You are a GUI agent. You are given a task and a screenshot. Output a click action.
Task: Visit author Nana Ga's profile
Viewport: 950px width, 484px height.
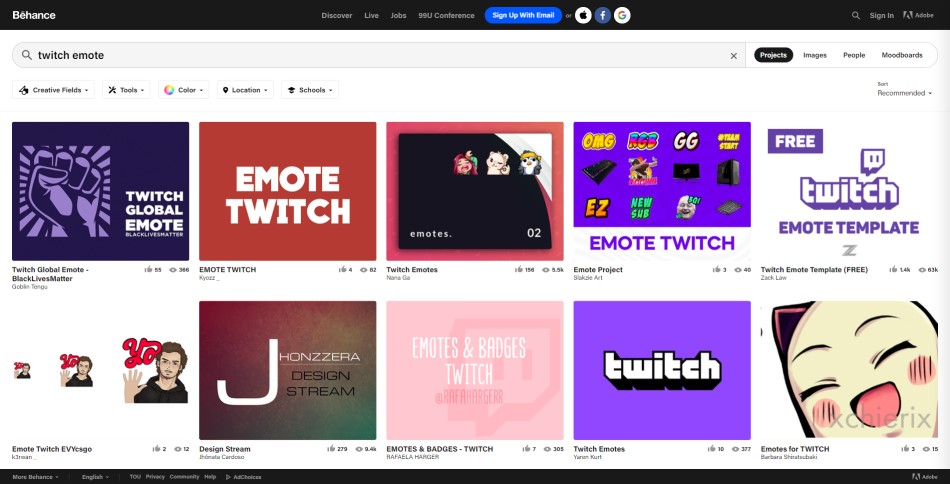398,278
